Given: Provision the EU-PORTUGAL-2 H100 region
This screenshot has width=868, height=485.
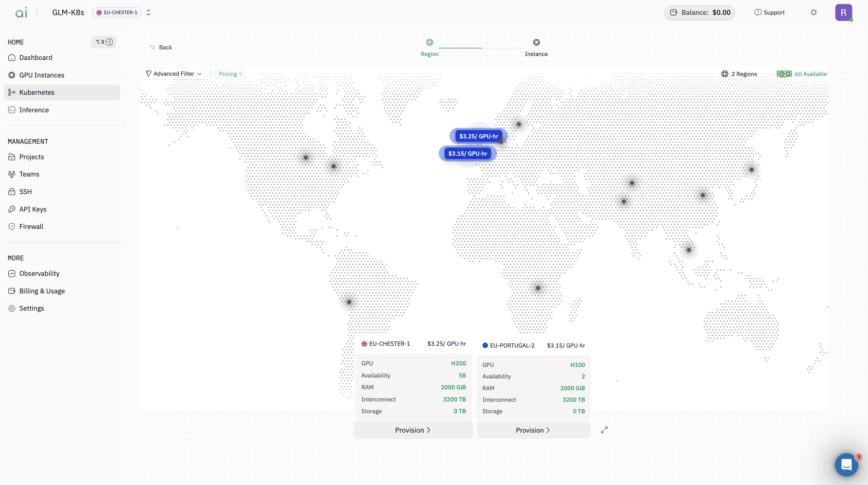Looking at the screenshot, I should point(533,430).
